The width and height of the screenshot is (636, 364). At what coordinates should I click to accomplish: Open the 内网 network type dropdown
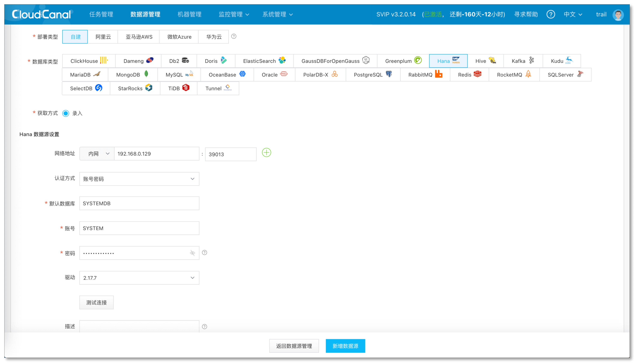click(x=97, y=154)
